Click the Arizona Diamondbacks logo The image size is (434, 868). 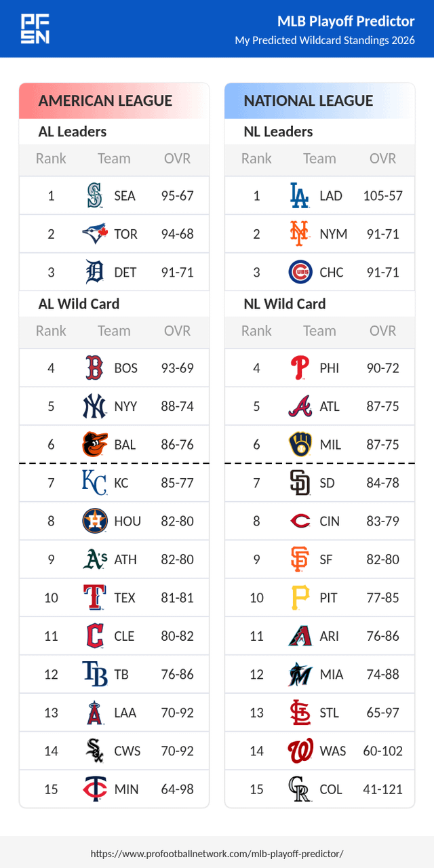(300, 636)
